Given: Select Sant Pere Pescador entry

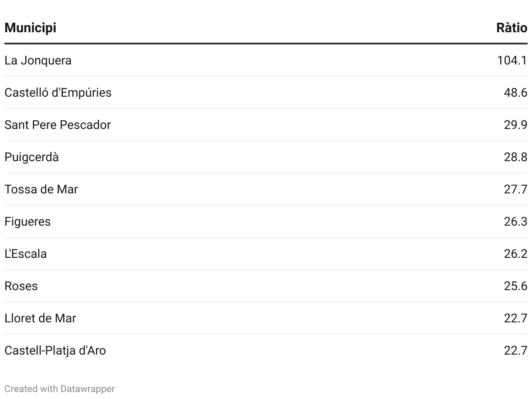Looking at the screenshot, I should click(58, 125).
